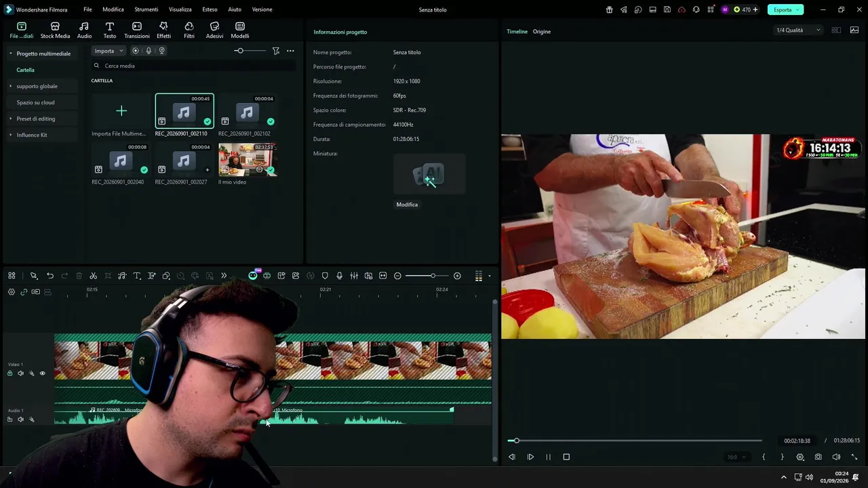Expand the supporto globale section
The image size is (868, 488).
click(10, 86)
